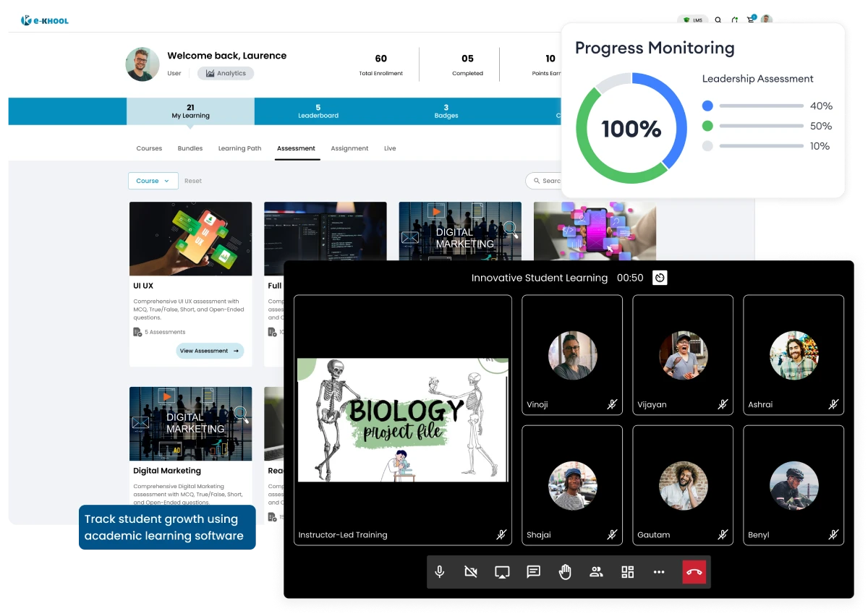Screen dimensions: 868x614
Task: Open the meeting chat panel
Action: (533, 571)
